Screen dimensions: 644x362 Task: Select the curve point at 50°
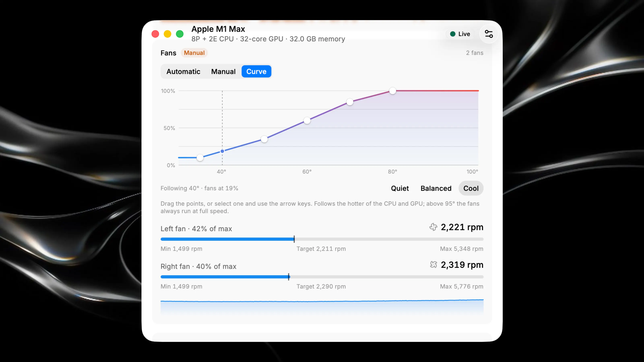point(264,139)
